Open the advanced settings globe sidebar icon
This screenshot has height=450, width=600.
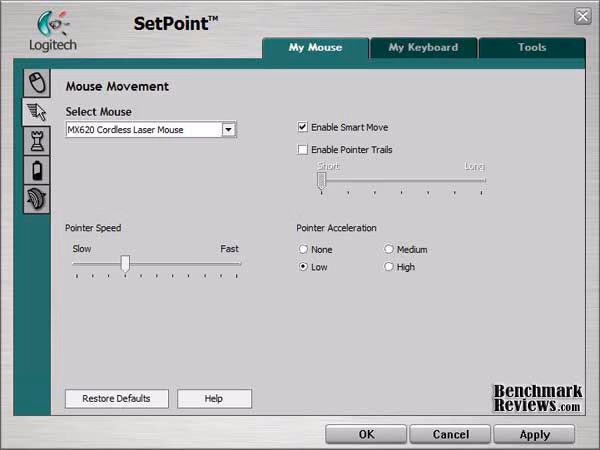[x=37, y=199]
